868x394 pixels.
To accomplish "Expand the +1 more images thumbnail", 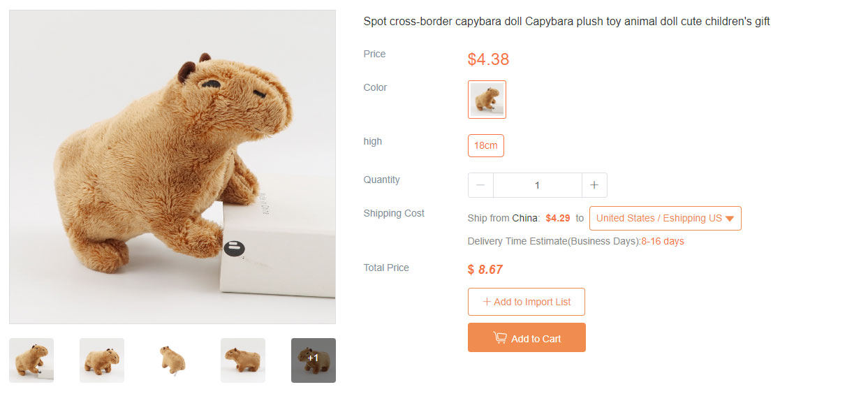I will (314, 360).
